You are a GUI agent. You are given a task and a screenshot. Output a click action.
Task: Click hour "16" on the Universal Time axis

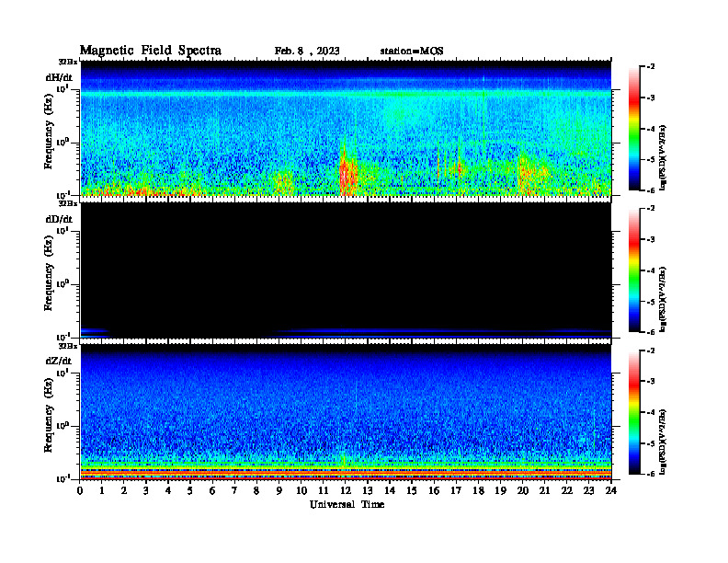(434, 490)
